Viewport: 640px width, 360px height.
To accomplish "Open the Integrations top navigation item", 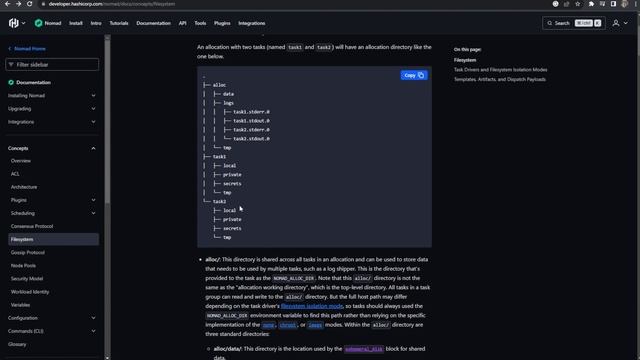I will [x=251, y=23].
